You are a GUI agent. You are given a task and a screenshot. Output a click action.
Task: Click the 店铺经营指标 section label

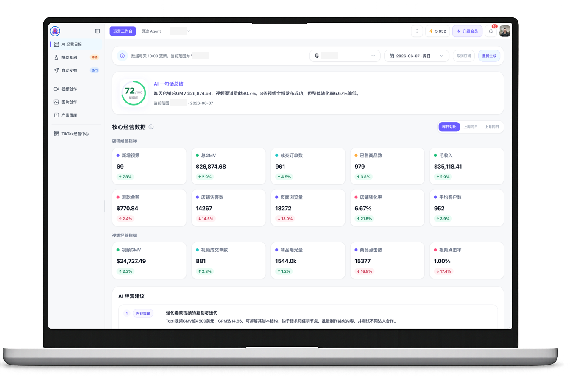click(125, 141)
